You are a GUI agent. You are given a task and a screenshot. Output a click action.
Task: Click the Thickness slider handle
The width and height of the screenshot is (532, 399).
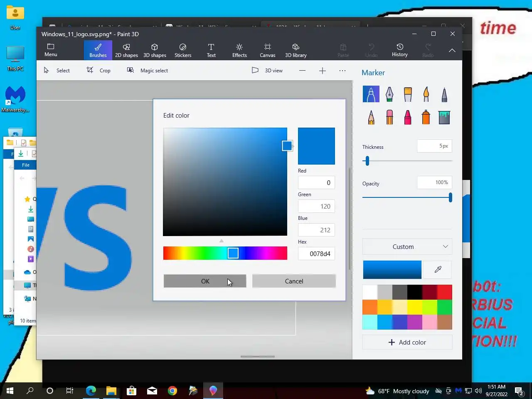pos(367,161)
